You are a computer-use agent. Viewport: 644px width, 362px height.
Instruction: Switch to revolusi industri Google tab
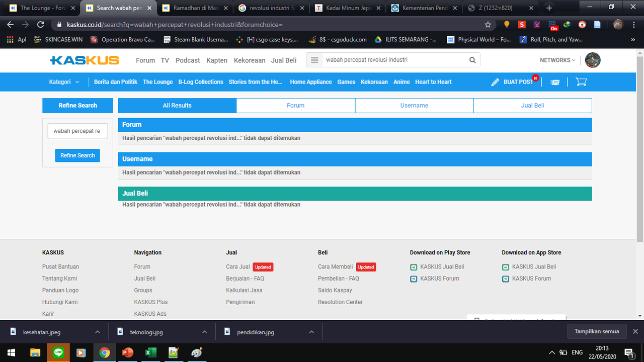tap(270, 8)
